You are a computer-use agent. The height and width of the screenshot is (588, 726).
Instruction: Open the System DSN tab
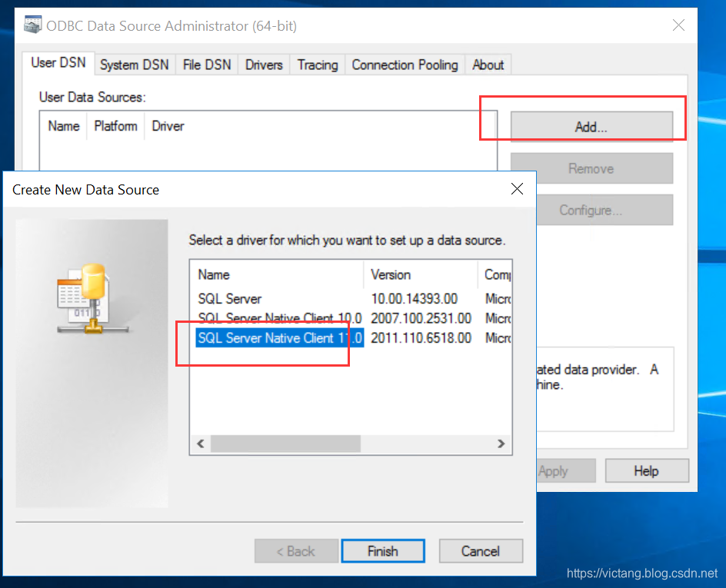pos(135,65)
